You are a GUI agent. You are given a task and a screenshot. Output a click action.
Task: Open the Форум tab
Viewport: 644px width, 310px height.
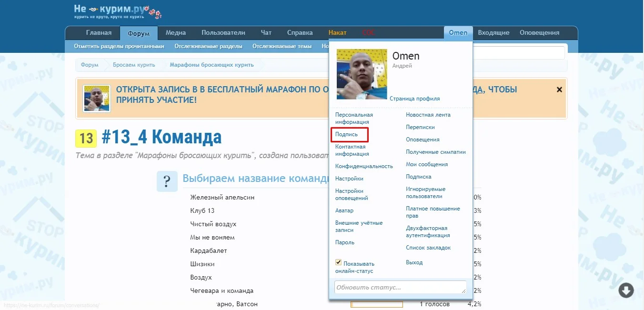pyautogui.click(x=139, y=33)
